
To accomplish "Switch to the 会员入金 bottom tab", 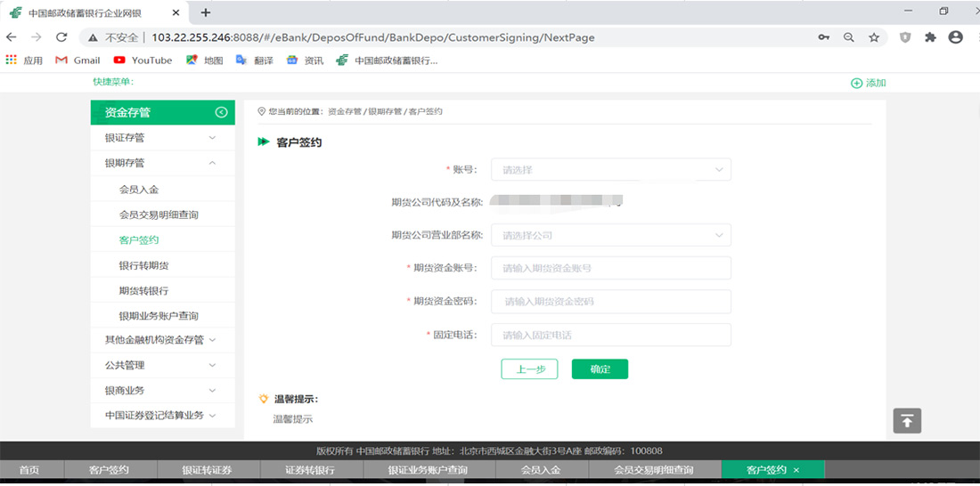I will click(541, 470).
